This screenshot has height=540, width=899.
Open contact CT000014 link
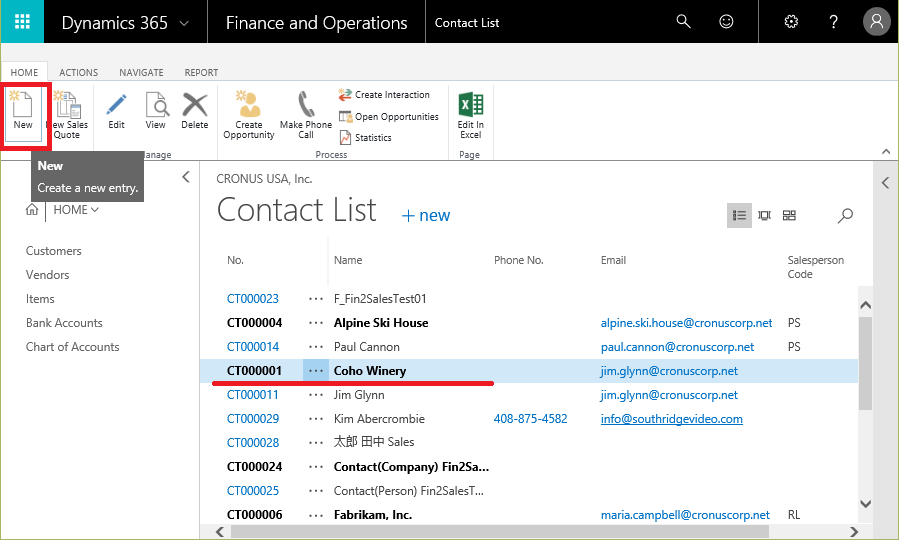pyautogui.click(x=253, y=347)
